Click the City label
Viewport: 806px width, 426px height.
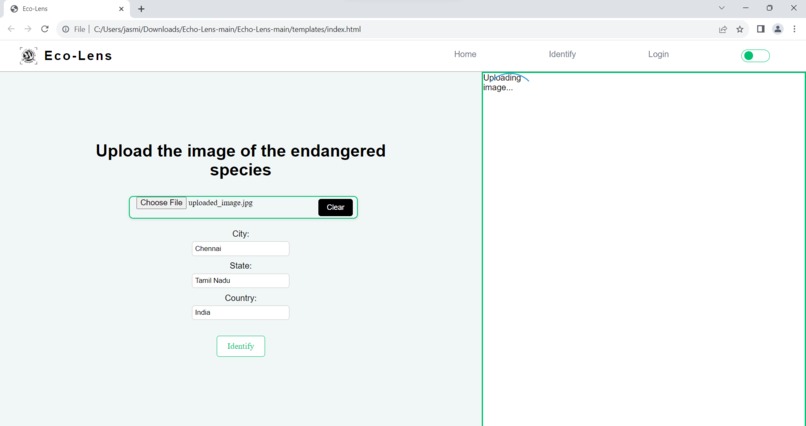241,234
